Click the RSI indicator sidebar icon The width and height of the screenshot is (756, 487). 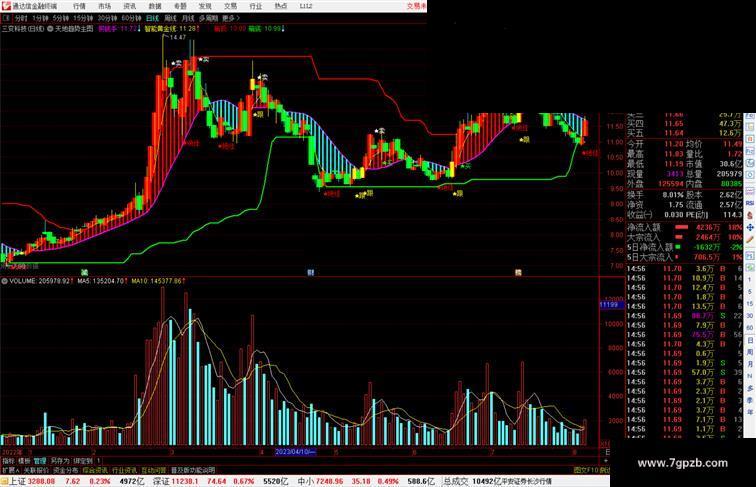(750, 203)
